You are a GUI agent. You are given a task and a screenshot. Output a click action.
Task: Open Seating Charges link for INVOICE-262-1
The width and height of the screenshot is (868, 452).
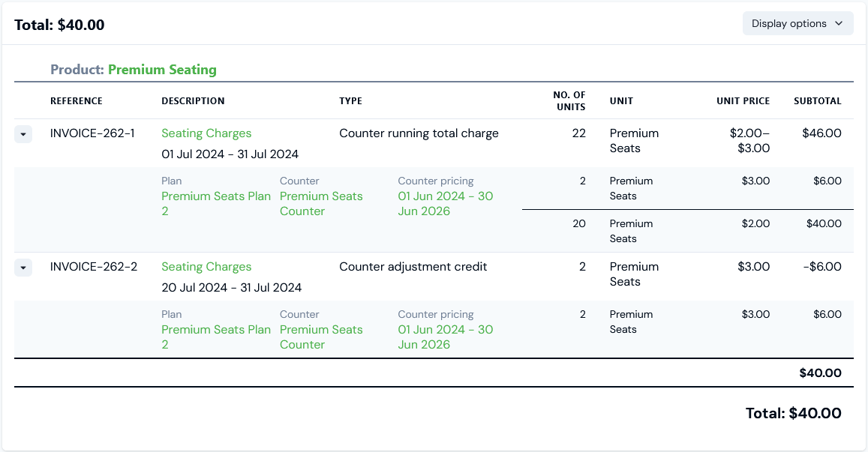click(206, 133)
